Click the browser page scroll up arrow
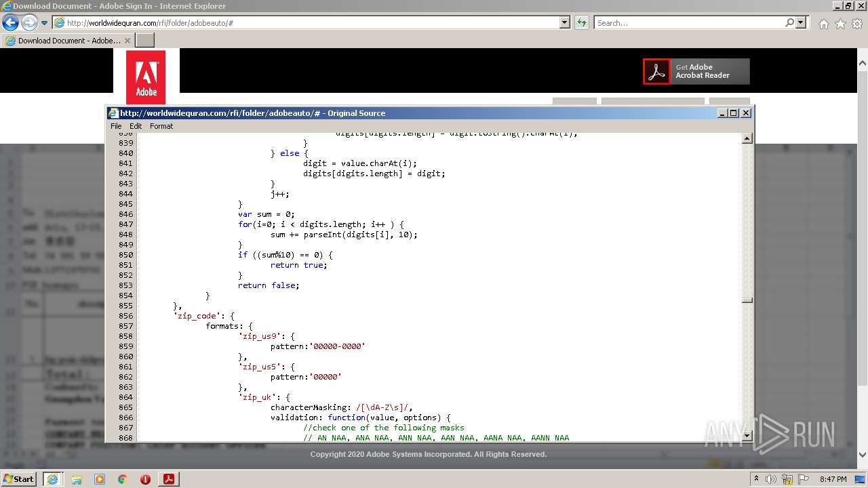 [863, 64]
